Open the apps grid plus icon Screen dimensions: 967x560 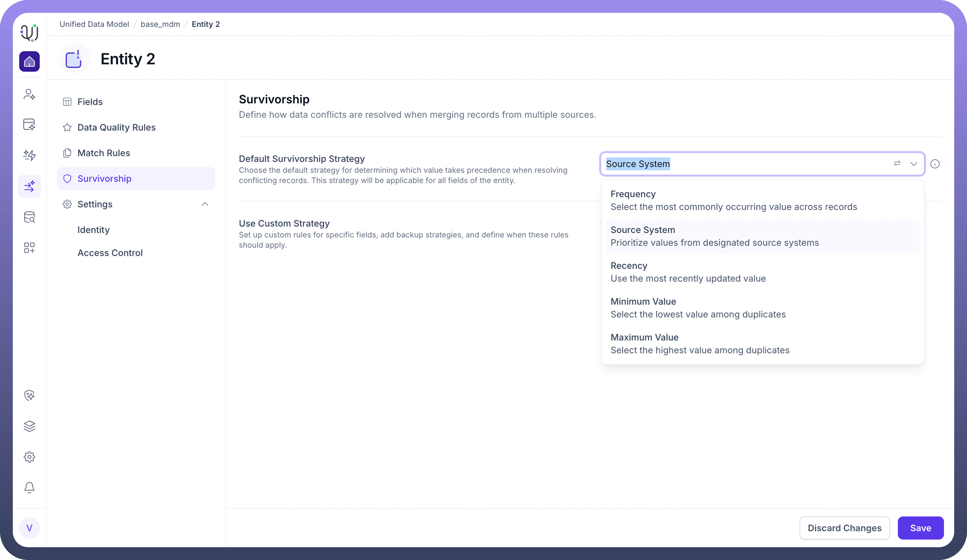pyautogui.click(x=29, y=248)
